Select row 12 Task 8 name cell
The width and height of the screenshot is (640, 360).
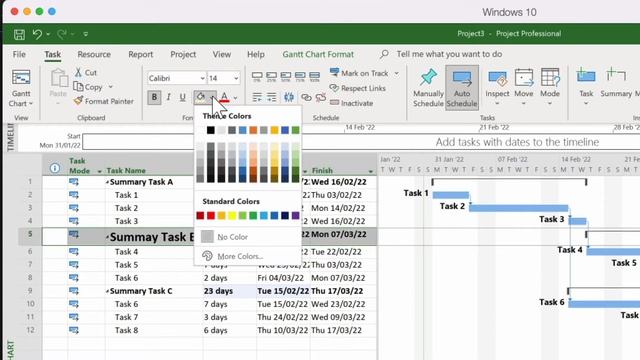154,330
